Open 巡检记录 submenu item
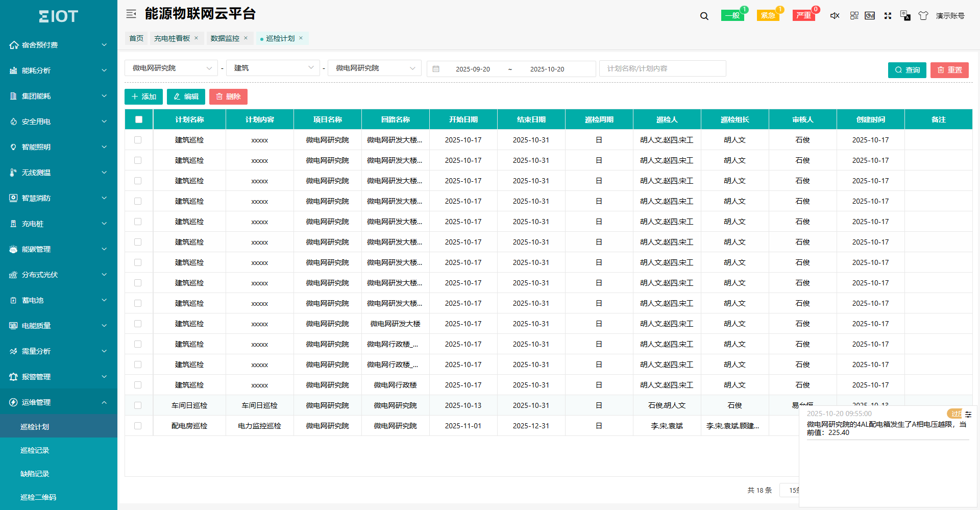 tap(59, 450)
